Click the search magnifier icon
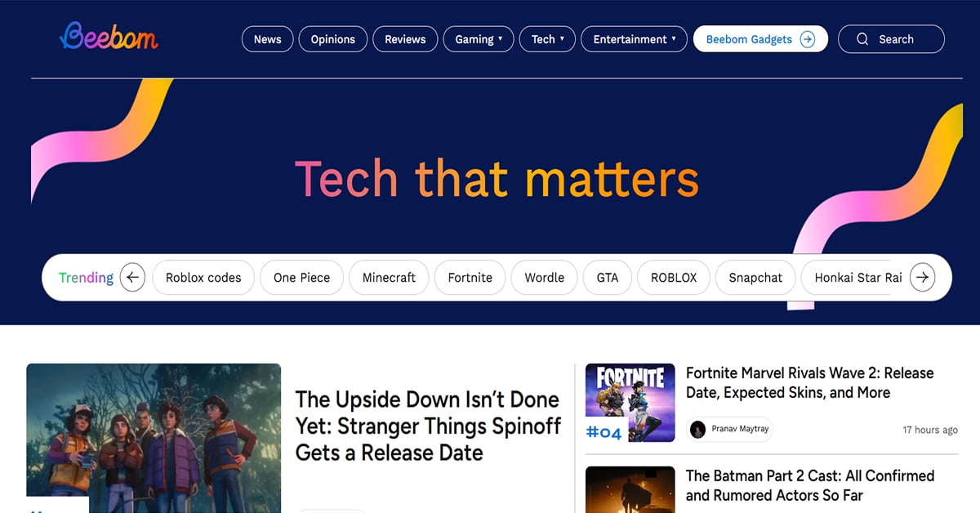Image resolution: width=980 pixels, height=513 pixels. point(862,39)
